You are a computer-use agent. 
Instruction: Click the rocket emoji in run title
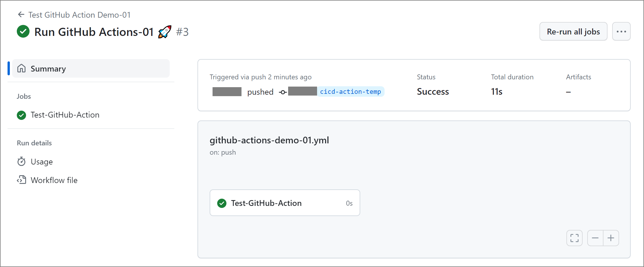click(164, 32)
